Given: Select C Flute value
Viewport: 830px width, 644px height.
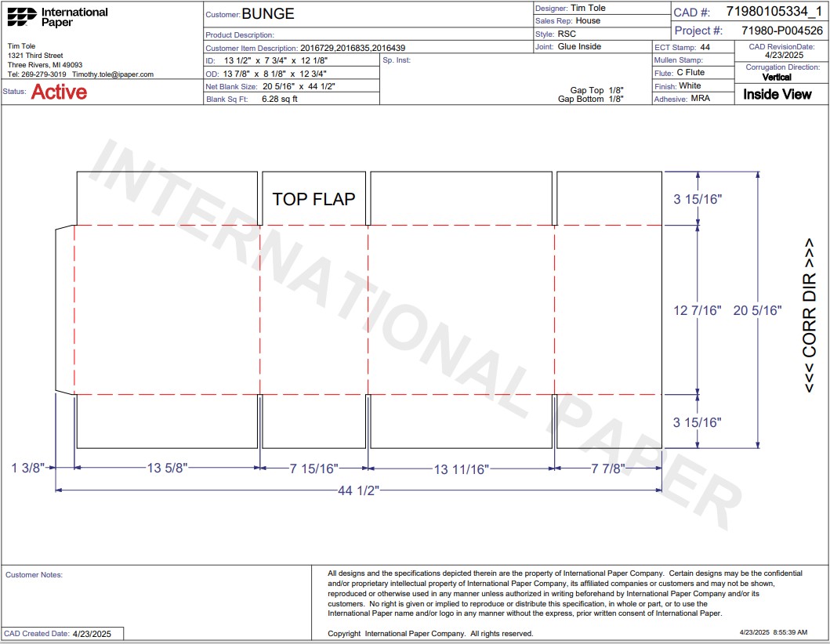Looking at the screenshot, I should point(690,73).
